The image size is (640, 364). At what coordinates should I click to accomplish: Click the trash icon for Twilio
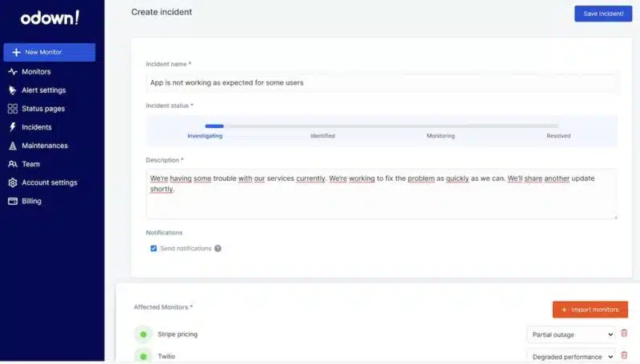point(624,356)
